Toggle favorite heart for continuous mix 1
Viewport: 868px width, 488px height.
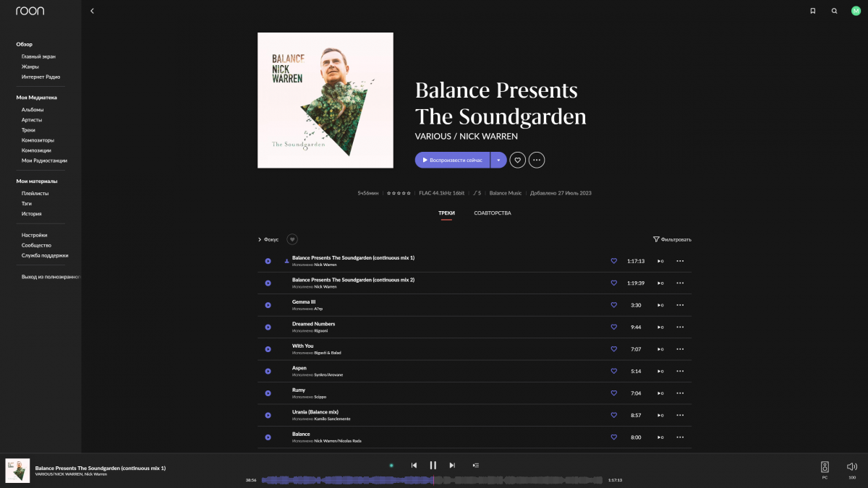pos(614,261)
